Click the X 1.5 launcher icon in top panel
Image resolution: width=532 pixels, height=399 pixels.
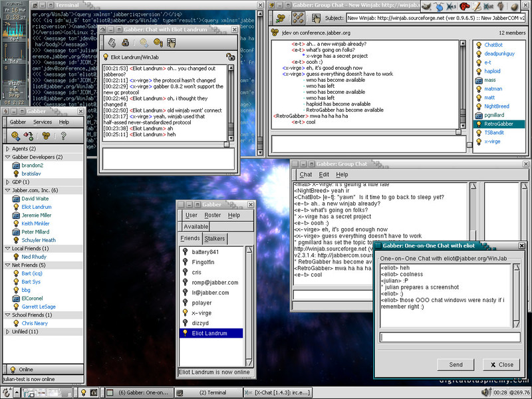point(452,6)
